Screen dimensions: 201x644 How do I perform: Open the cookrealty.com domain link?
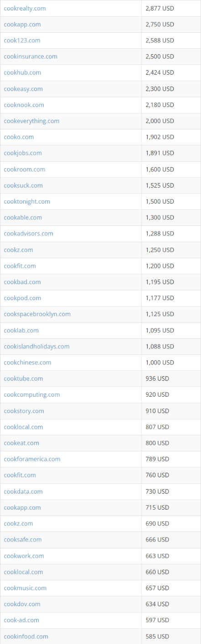(25, 8)
